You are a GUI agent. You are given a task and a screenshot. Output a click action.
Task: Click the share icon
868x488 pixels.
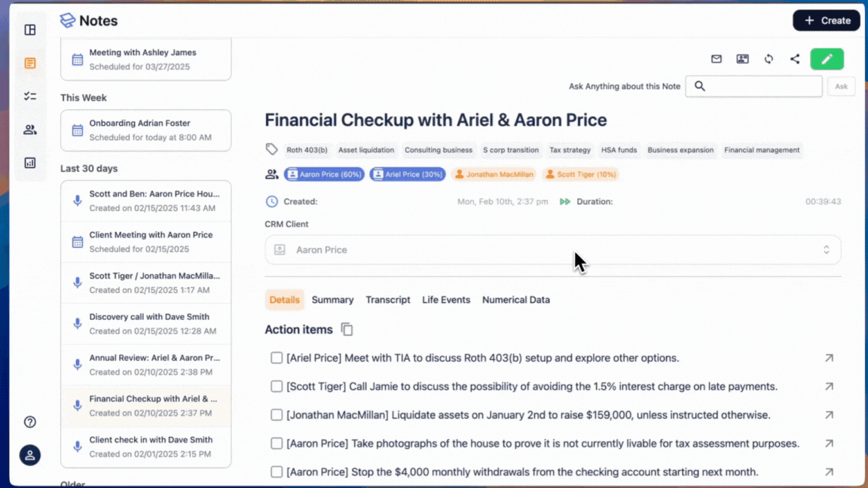(x=795, y=59)
